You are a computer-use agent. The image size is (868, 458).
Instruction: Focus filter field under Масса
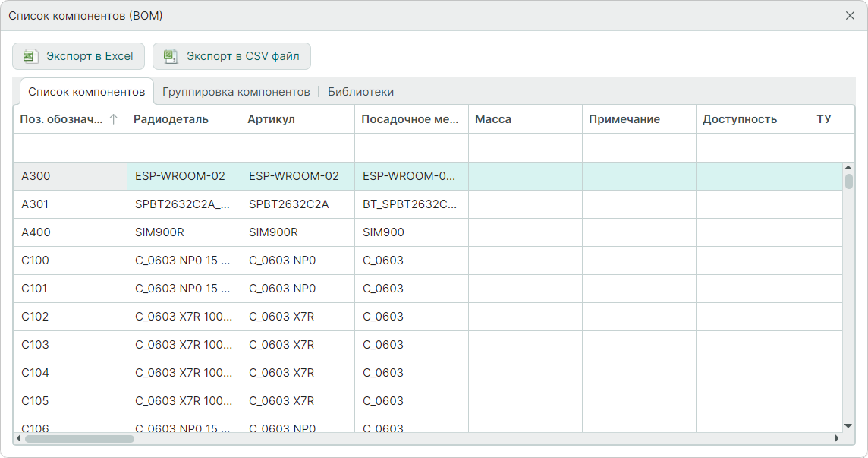point(525,147)
